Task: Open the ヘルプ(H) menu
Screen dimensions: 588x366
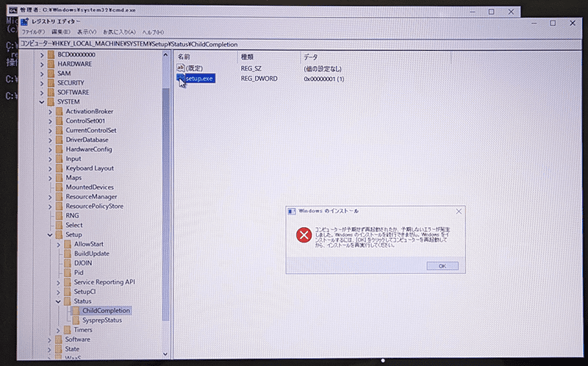Action: point(153,32)
